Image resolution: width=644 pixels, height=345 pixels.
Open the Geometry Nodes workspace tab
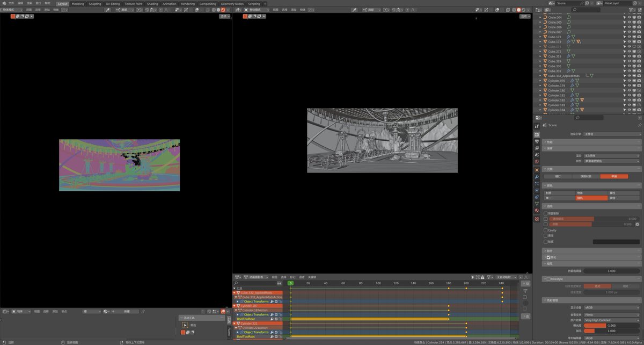(232, 3)
